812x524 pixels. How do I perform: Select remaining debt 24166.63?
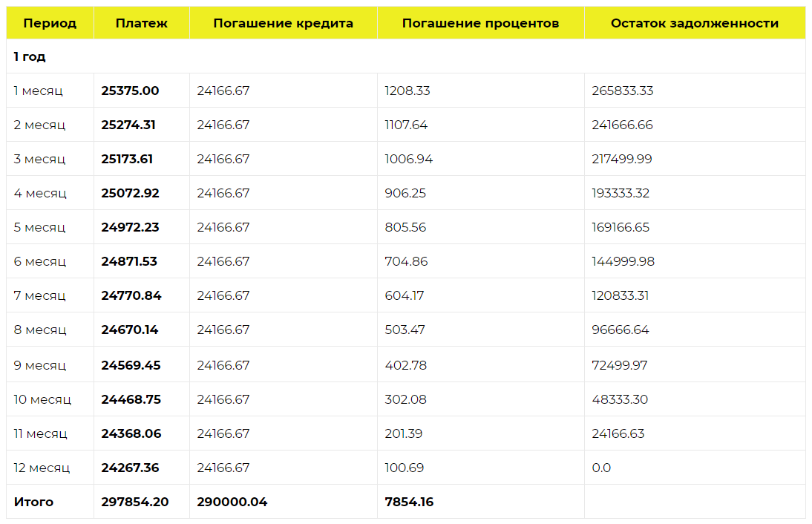point(618,433)
